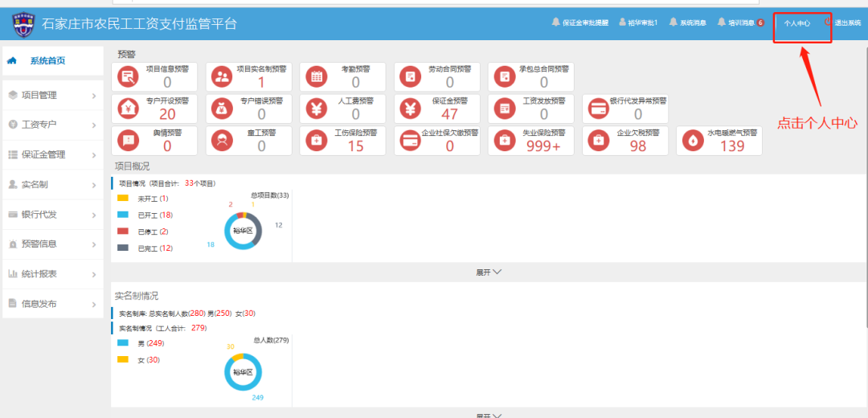Expand the 银行代发 sidebar arrow
The image size is (868, 418).
(x=93, y=215)
